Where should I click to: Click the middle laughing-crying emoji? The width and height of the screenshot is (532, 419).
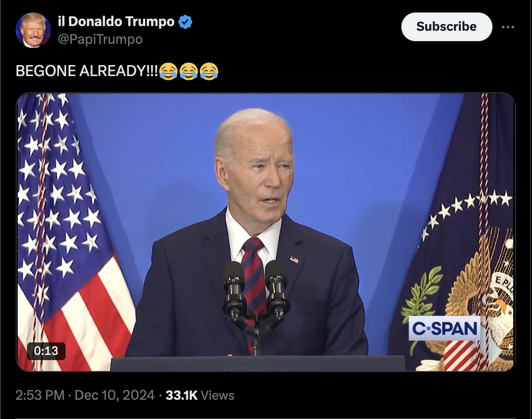(188, 71)
